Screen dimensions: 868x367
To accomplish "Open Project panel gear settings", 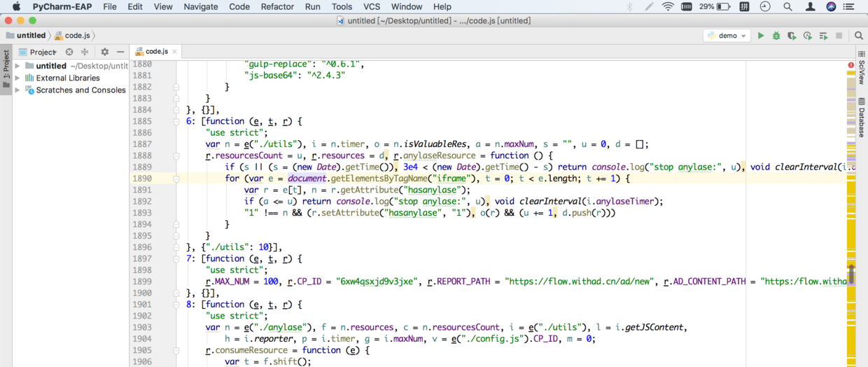I will click(105, 52).
